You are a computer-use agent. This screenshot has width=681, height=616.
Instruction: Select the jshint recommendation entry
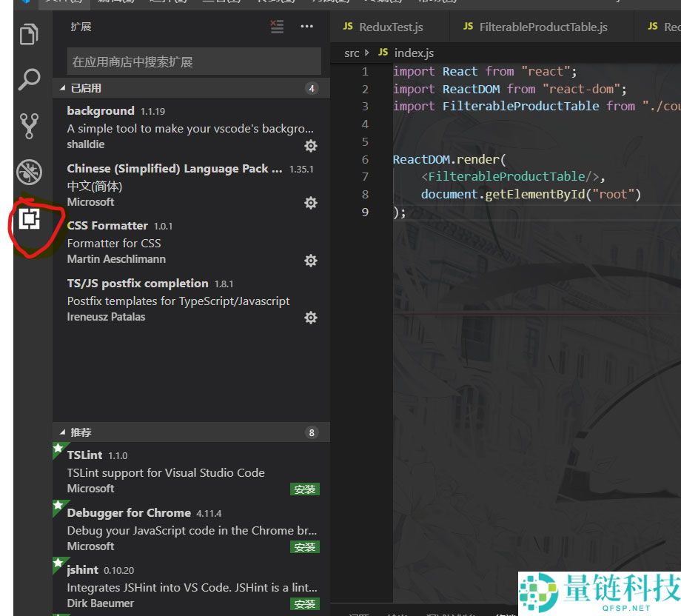click(x=192, y=586)
